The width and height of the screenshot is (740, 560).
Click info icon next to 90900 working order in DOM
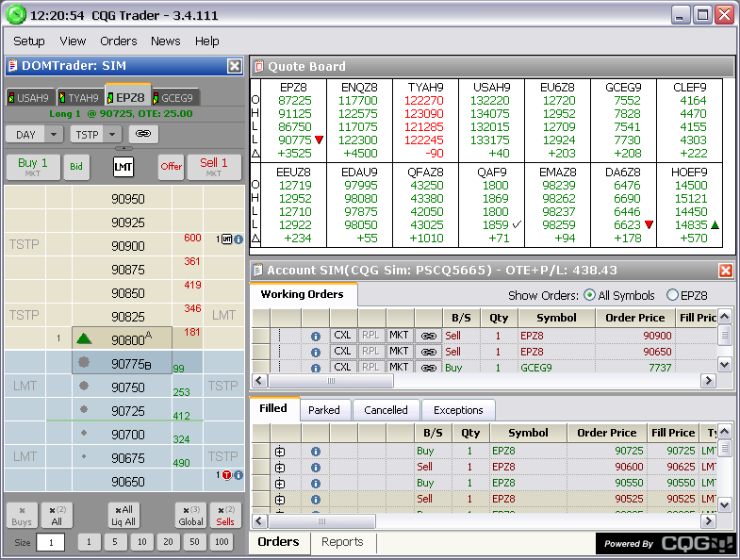[238, 239]
